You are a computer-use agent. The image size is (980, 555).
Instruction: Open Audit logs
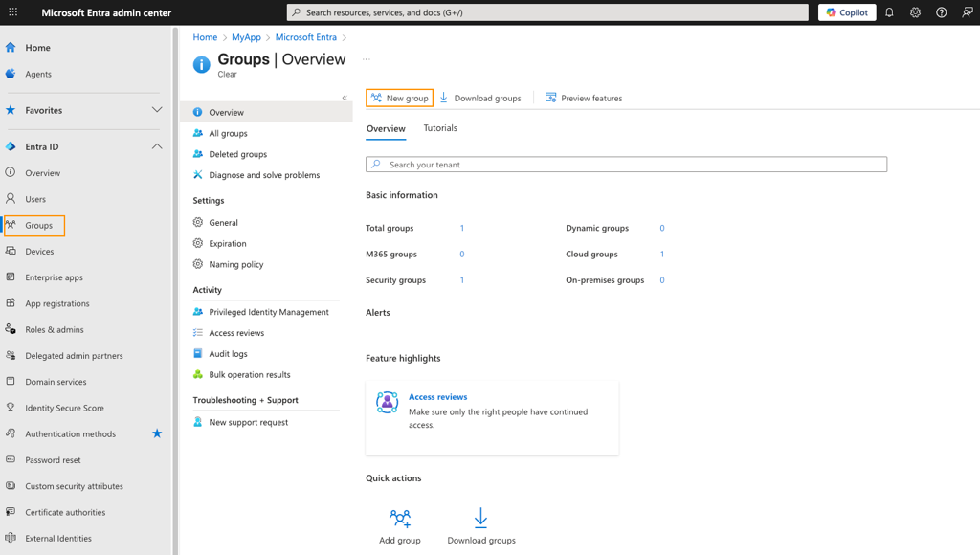(228, 354)
